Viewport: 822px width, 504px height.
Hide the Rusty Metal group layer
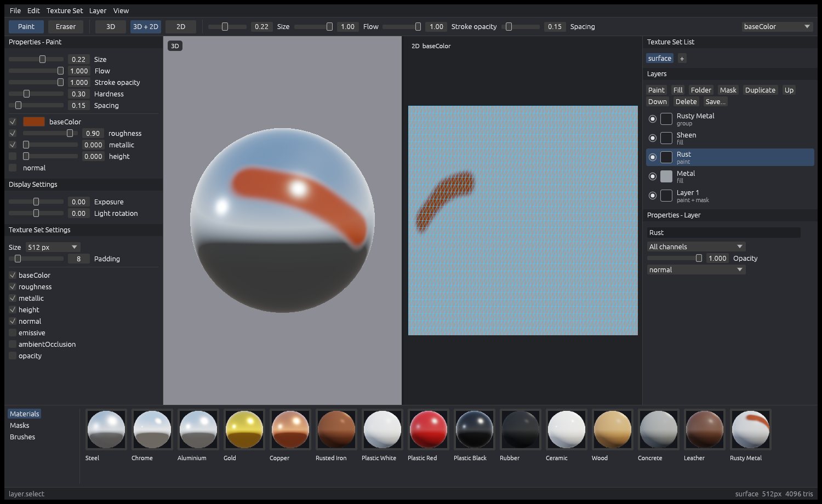[x=653, y=119]
